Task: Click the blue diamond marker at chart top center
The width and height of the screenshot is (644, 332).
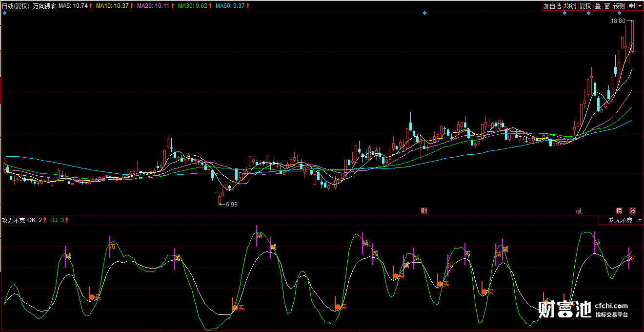Action: coord(424,13)
